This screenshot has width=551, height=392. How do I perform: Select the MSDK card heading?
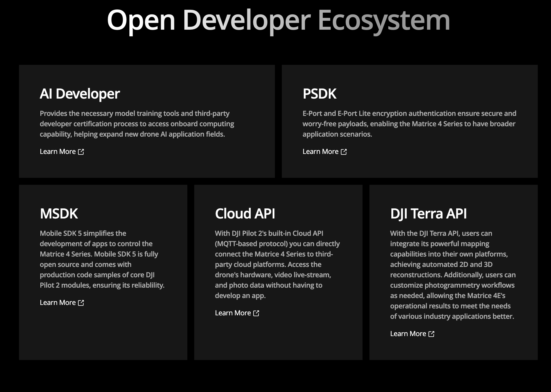click(59, 214)
